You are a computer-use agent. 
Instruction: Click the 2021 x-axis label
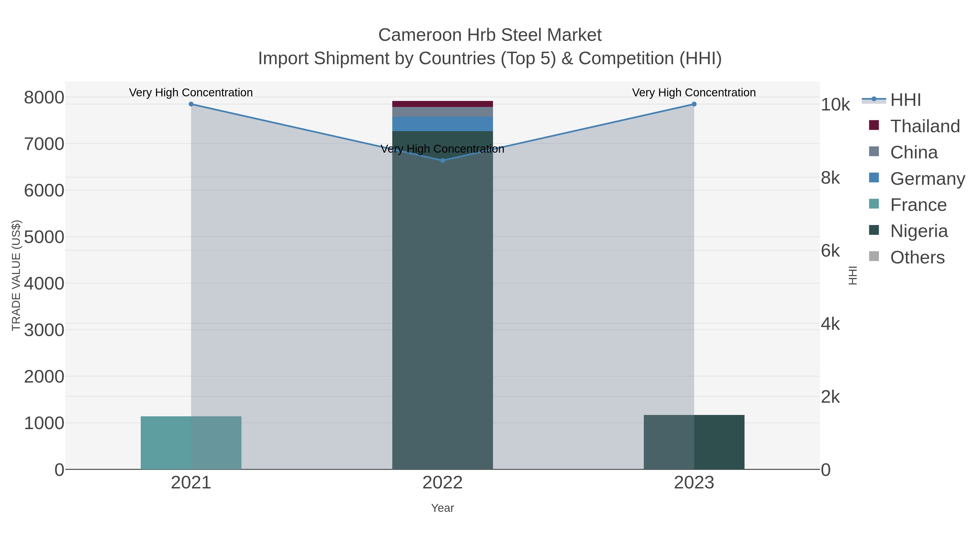[191, 482]
